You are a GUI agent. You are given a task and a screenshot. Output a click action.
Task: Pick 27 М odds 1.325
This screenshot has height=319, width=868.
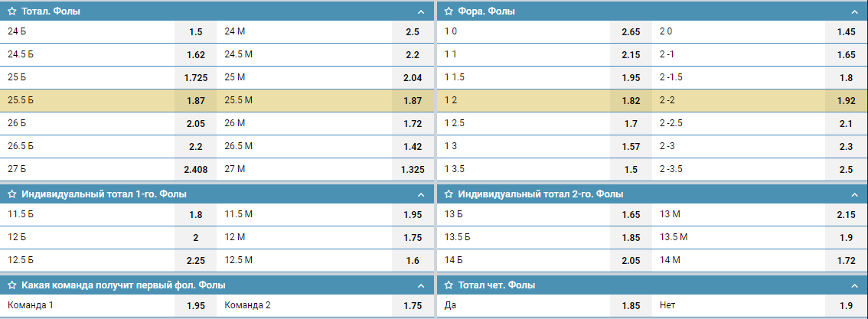(x=413, y=170)
